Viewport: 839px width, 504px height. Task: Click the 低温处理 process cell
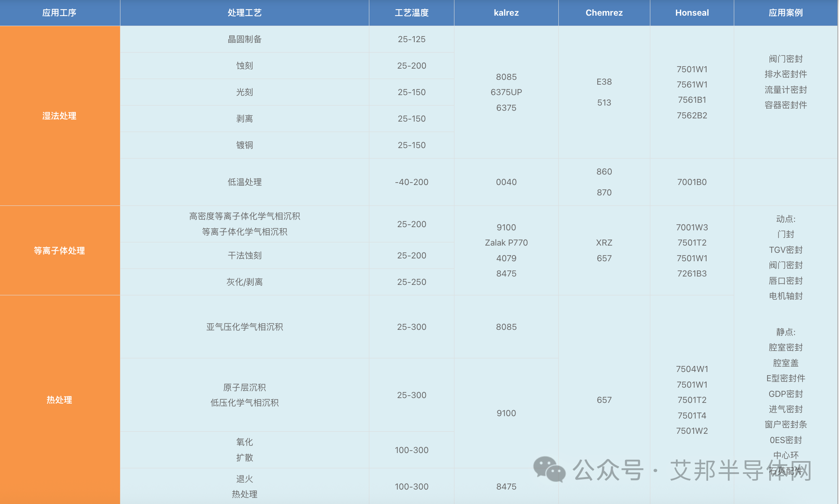[x=244, y=182]
